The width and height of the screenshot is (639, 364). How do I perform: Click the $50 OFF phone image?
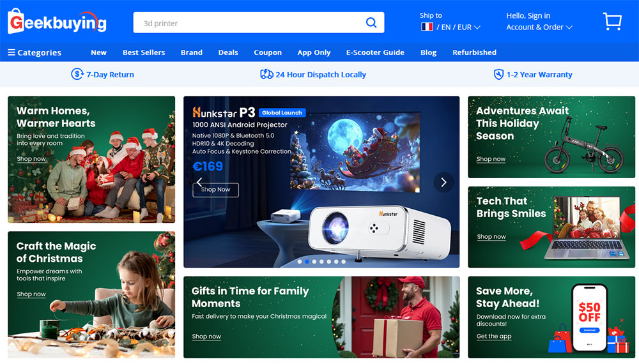(590, 317)
